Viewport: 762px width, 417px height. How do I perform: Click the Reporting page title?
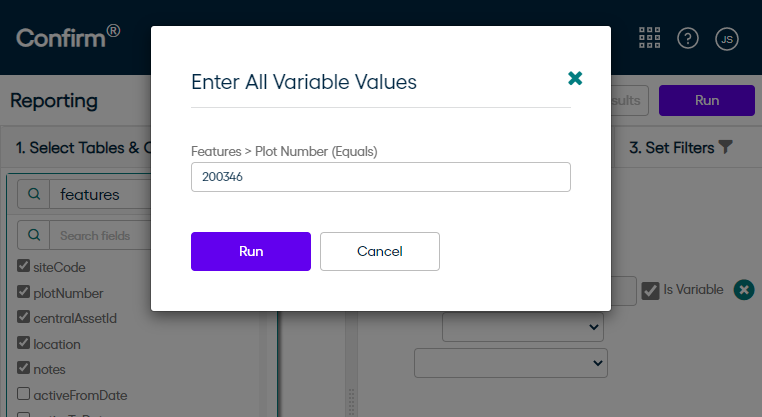coord(54,101)
